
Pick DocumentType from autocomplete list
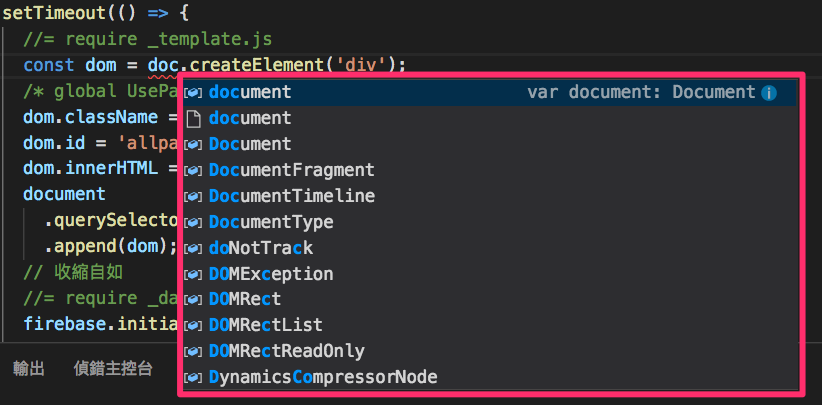tap(489, 222)
